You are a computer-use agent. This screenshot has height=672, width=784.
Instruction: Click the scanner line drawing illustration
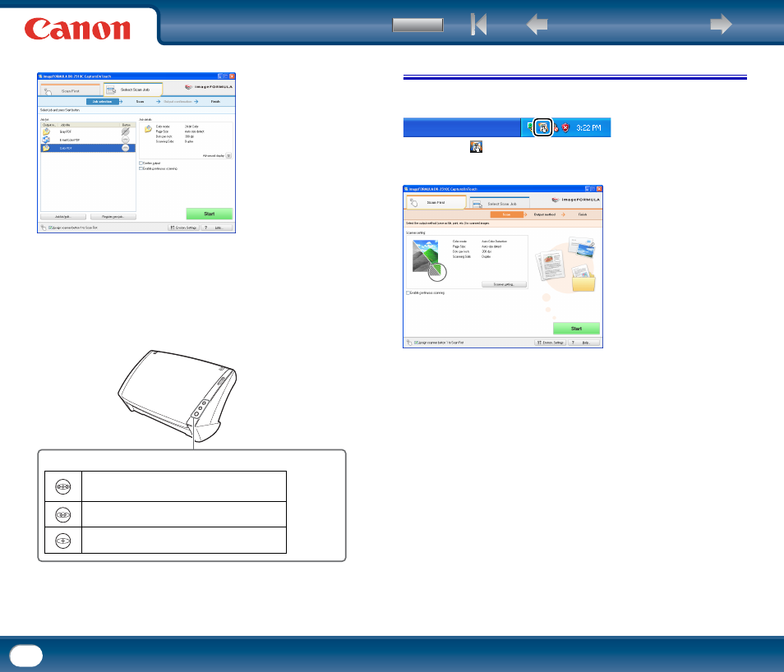178,395
